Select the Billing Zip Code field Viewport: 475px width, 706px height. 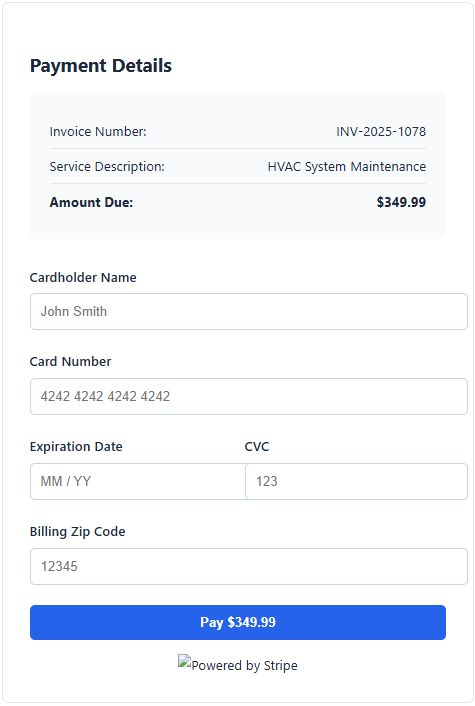[x=249, y=566]
